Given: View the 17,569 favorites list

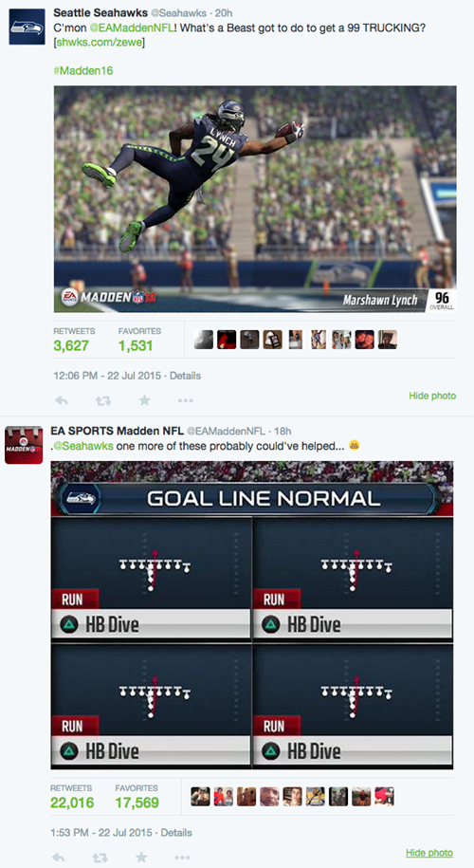Looking at the screenshot, I should (137, 797).
